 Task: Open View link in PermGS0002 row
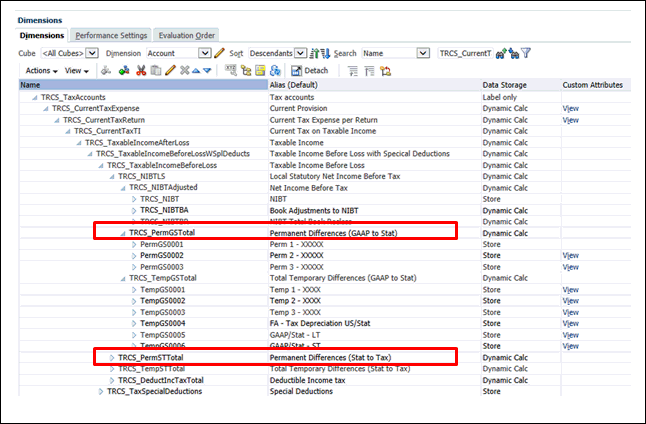pyautogui.click(x=571, y=256)
